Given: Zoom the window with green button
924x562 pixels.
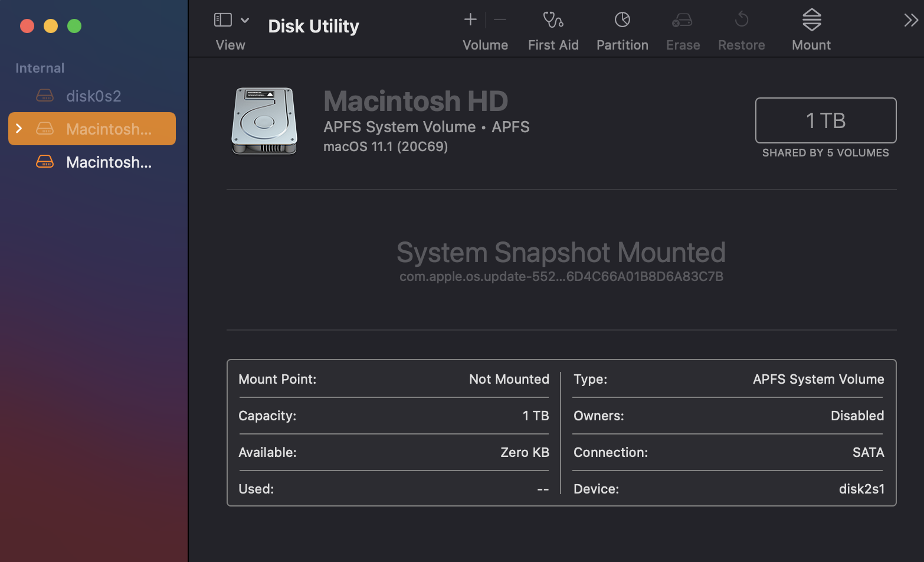Looking at the screenshot, I should [74, 26].
